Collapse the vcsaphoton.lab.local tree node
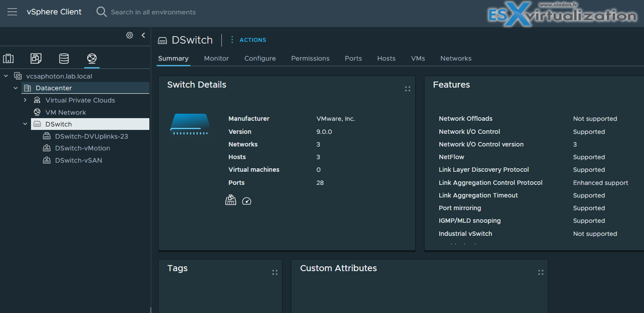Viewport: 644px width, 313px height. click(x=6, y=76)
